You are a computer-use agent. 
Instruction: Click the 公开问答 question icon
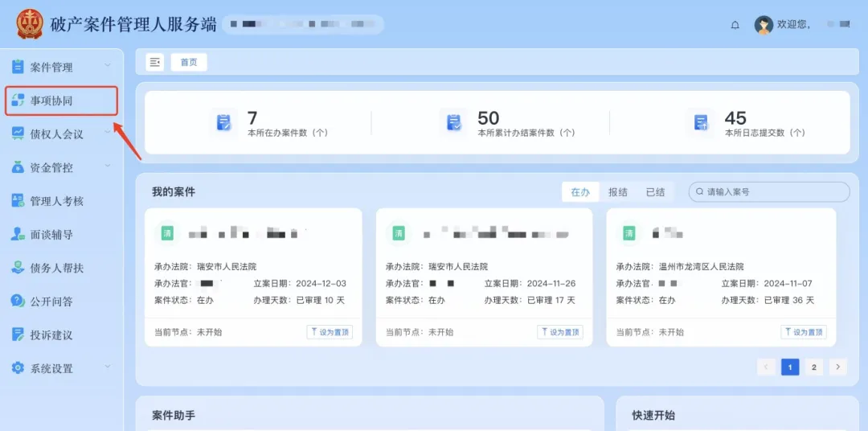point(18,301)
